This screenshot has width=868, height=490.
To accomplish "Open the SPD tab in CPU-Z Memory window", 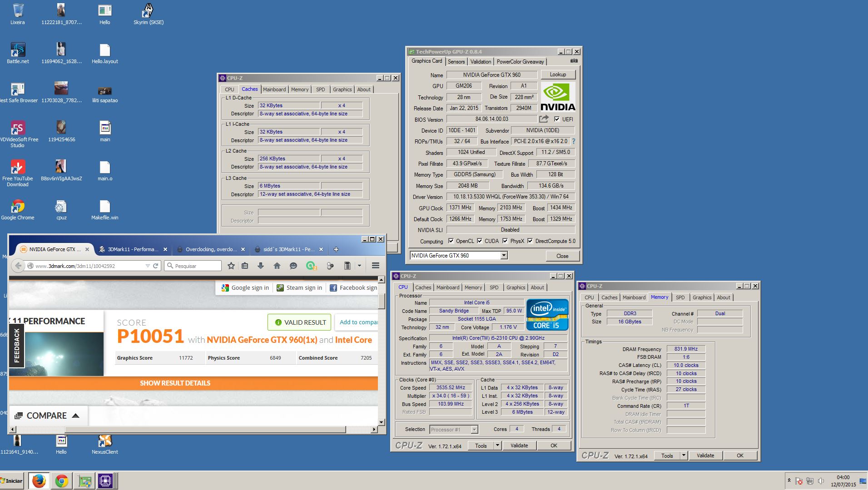I will (x=680, y=297).
